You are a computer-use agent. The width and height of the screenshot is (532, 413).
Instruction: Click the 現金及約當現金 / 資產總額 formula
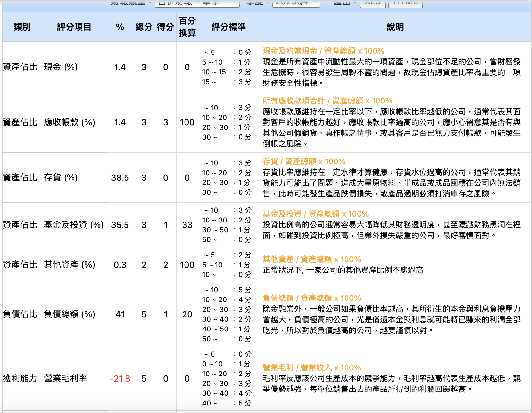pyautogui.click(x=323, y=51)
